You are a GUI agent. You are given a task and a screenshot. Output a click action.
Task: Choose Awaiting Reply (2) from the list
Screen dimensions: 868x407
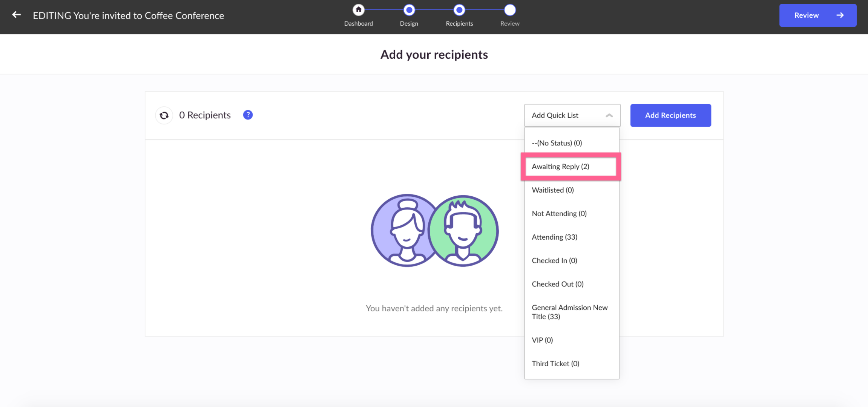pos(572,167)
